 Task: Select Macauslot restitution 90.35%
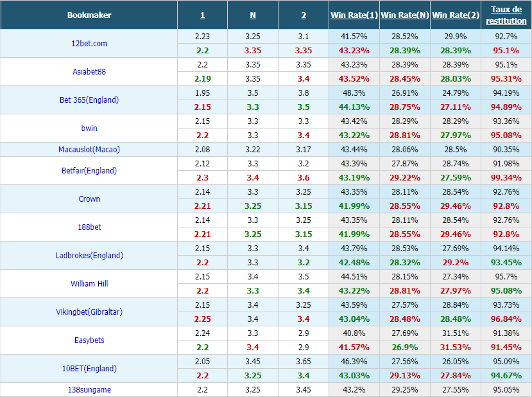tap(506, 150)
